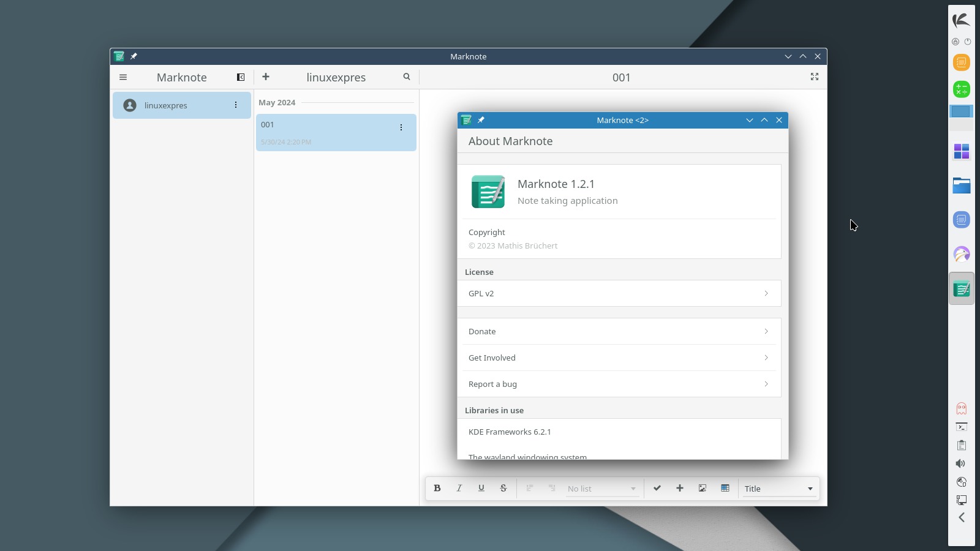Screen dimensions: 980x551
Task: Open note search magnifier
Action: tap(407, 77)
